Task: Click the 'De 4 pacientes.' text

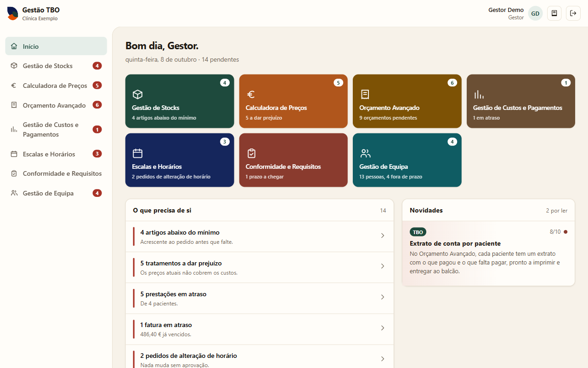Action: pos(159,304)
